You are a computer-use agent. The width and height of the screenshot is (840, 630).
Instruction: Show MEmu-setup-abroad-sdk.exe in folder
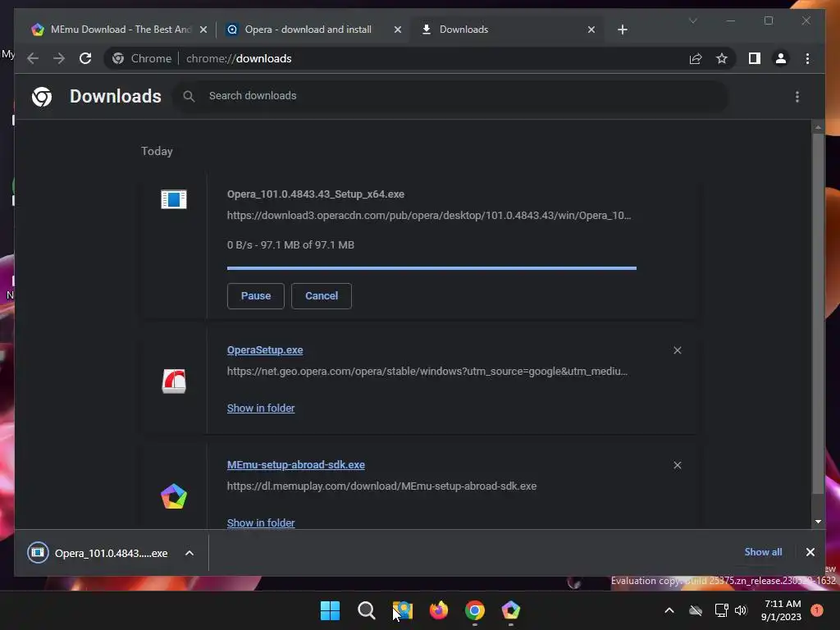261,523
